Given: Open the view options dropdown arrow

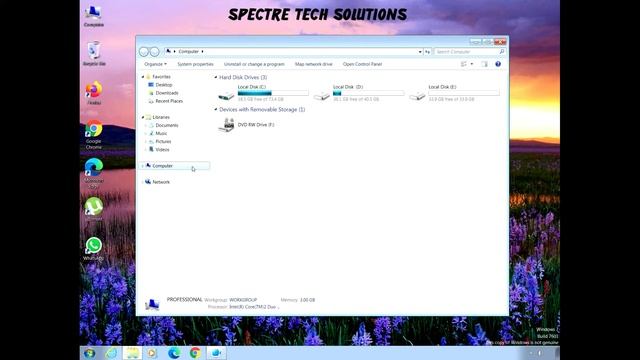Looking at the screenshot, I should (472, 64).
